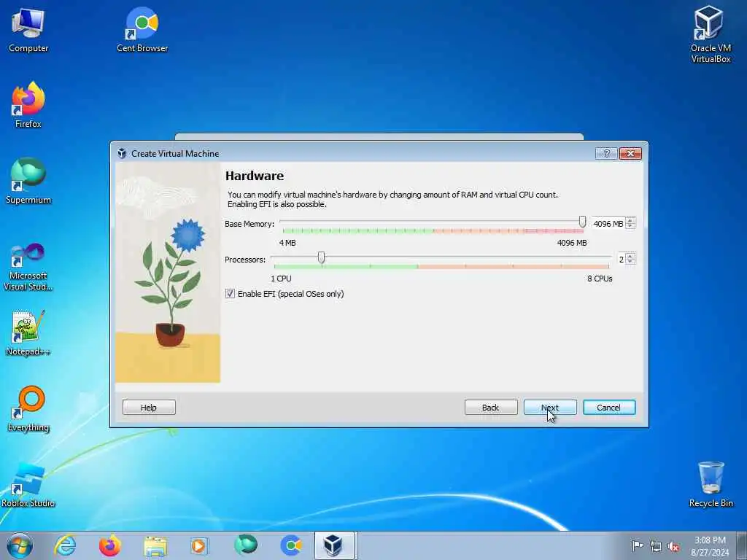Click the Show Desktop strip
This screenshot has height=560, width=747.
[x=742, y=545]
